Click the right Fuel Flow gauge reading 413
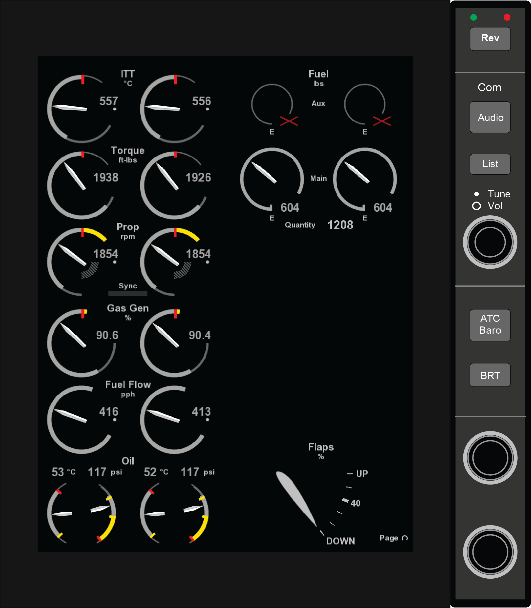 [x=175, y=420]
